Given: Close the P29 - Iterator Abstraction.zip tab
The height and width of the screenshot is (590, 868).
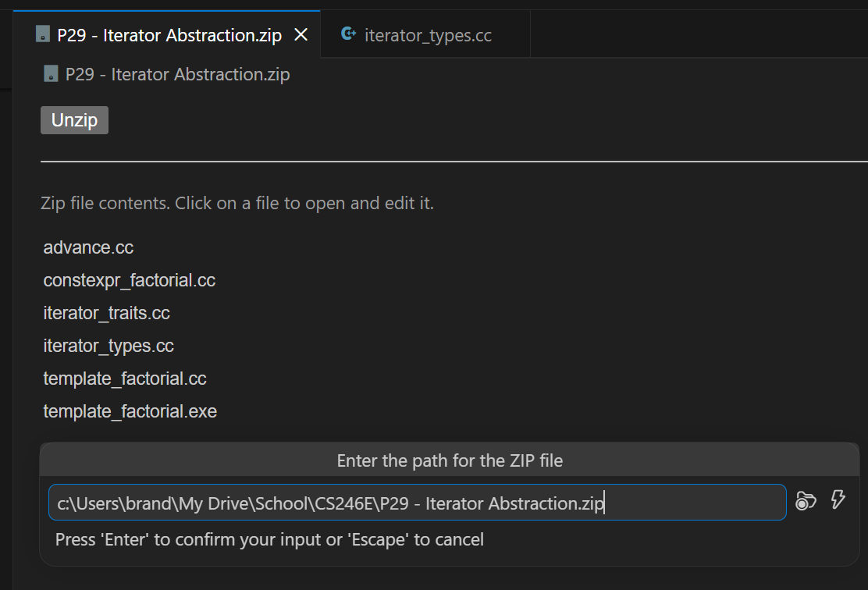Looking at the screenshot, I should (x=301, y=35).
